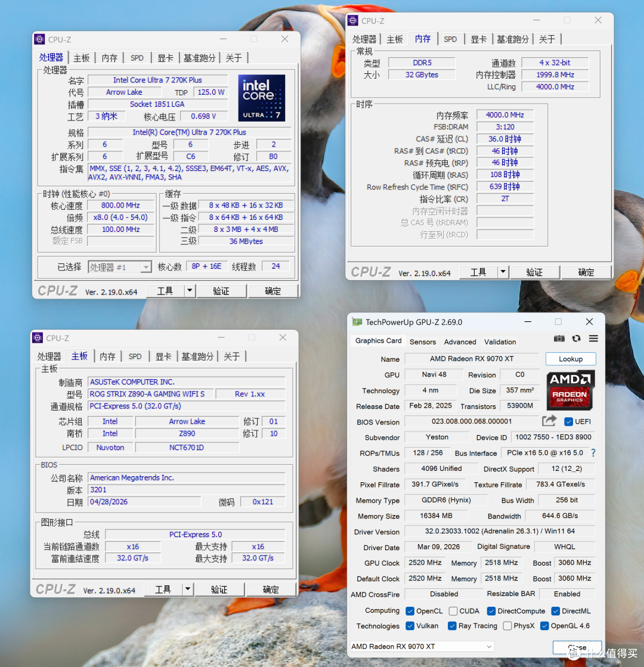Click 工具 button in memory window
644x667 pixels.
coord(478,272)
